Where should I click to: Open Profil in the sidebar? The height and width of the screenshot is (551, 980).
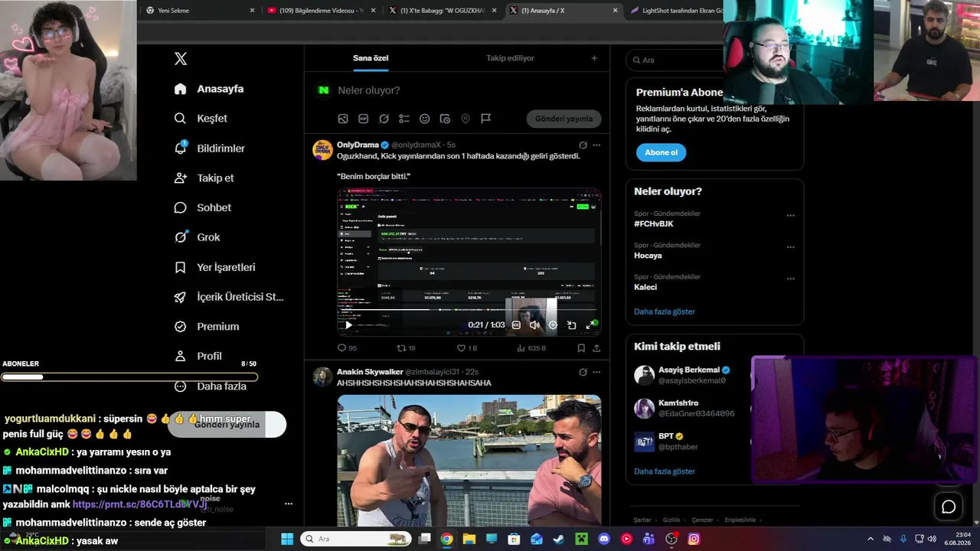pos(198,357)
